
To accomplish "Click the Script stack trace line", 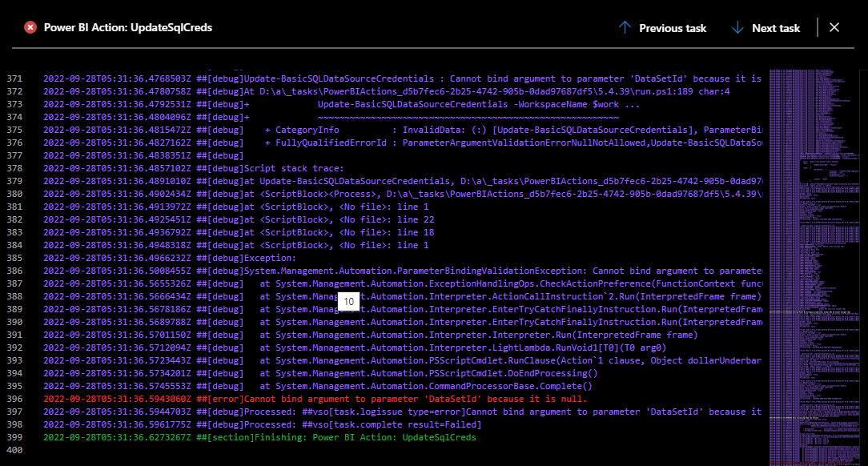I will (194, 168).
